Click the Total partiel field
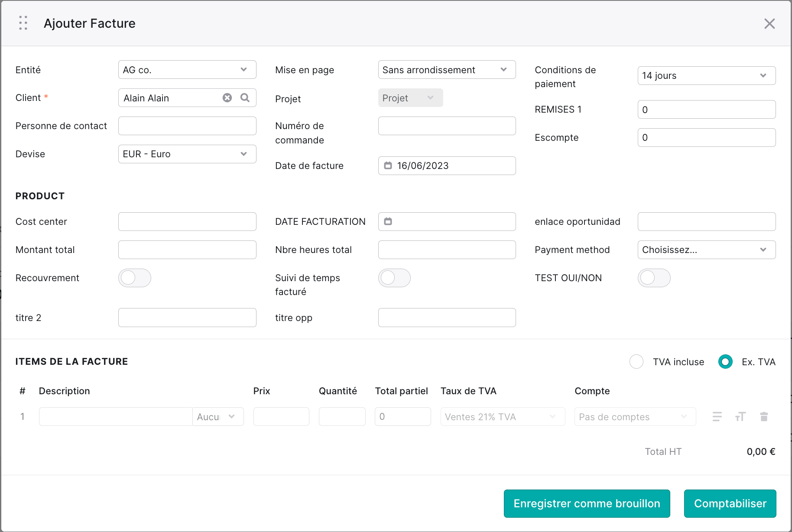 click(x=403, y=417)
